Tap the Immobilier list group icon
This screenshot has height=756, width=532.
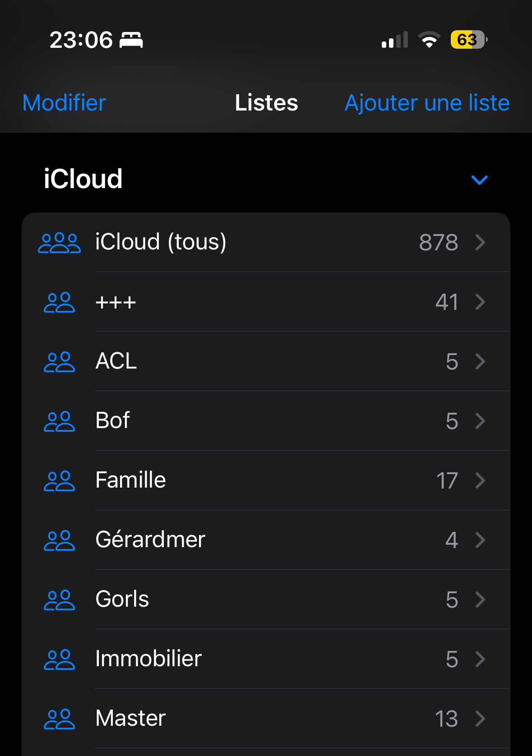coord(59,659)
